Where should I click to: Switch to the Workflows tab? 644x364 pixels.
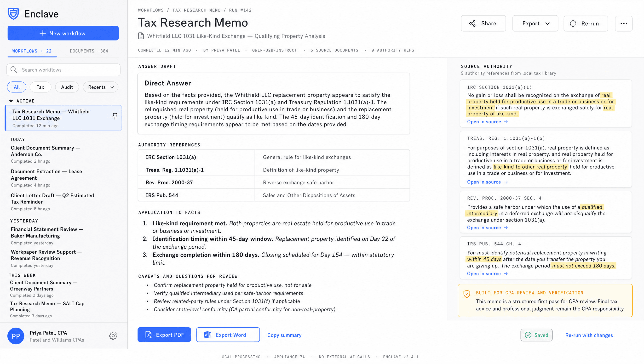pos(32,51)
